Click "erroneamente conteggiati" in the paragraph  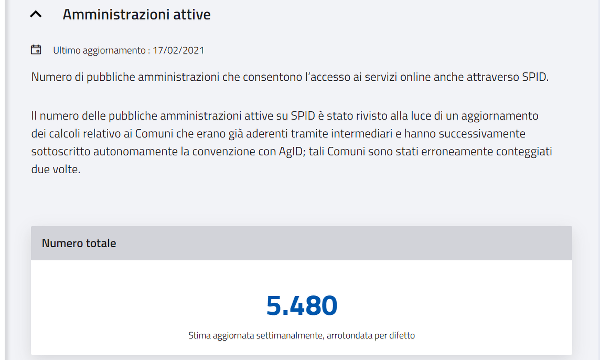coord(486,151)
